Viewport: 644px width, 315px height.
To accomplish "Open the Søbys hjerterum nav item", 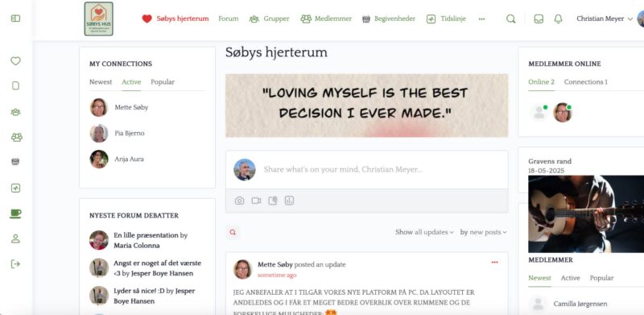I will (x=175, y=19).
